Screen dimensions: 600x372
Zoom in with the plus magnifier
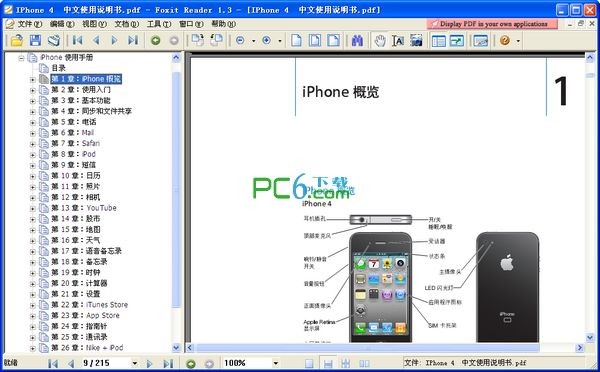(266, 40)
